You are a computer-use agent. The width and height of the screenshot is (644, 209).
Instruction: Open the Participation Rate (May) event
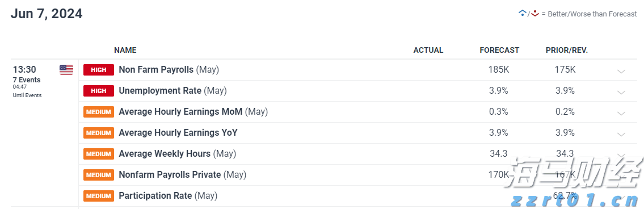[x=168, y=196]
